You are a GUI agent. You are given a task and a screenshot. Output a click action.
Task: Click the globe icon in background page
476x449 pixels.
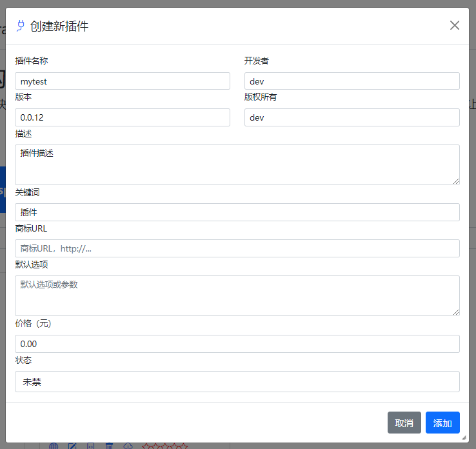(x=54, y=446)
